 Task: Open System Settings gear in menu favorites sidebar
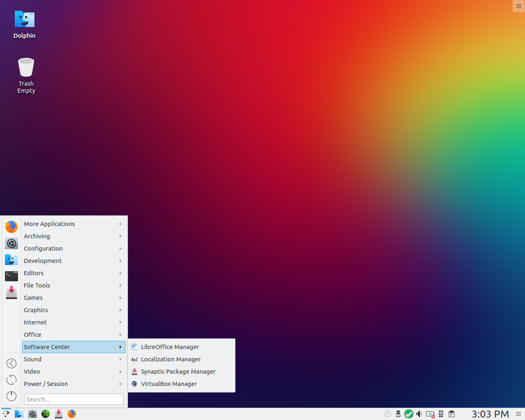click(x=11, y=243)
